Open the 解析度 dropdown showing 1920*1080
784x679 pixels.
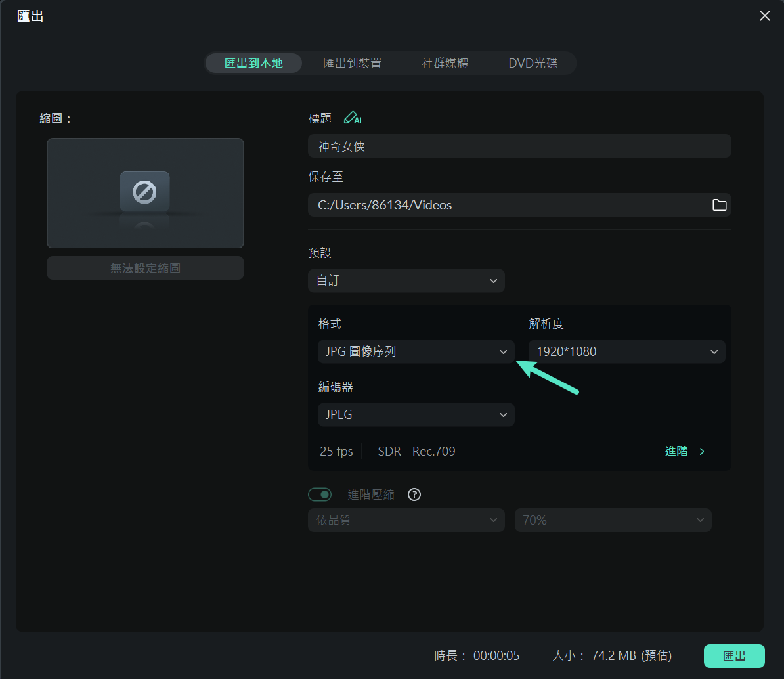point(626,352)
